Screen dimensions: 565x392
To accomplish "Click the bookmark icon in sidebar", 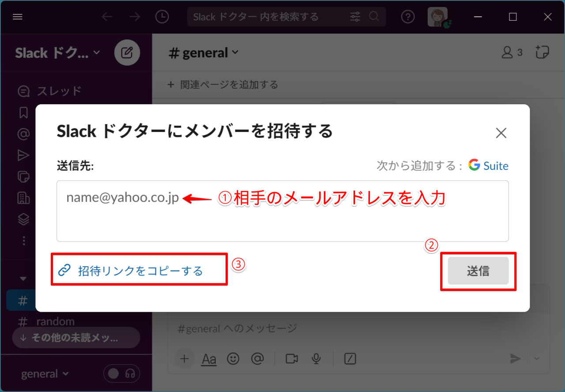I will (23, 113).
